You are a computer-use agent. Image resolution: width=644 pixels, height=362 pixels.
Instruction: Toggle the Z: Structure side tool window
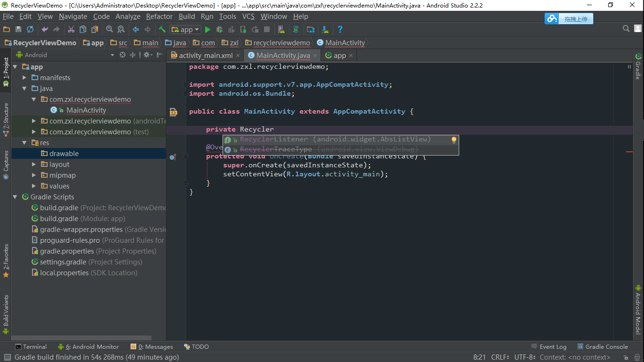click(x=6, y=120)
